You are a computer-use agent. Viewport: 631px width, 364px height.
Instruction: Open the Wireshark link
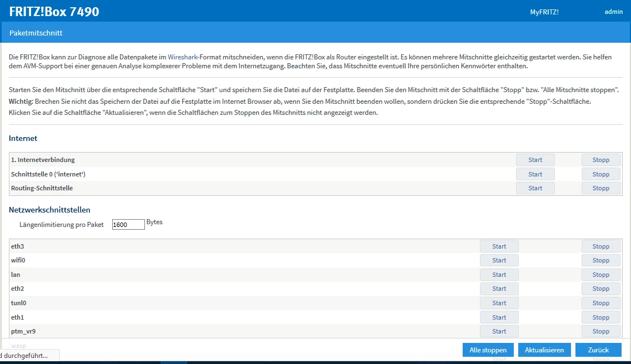183,57
